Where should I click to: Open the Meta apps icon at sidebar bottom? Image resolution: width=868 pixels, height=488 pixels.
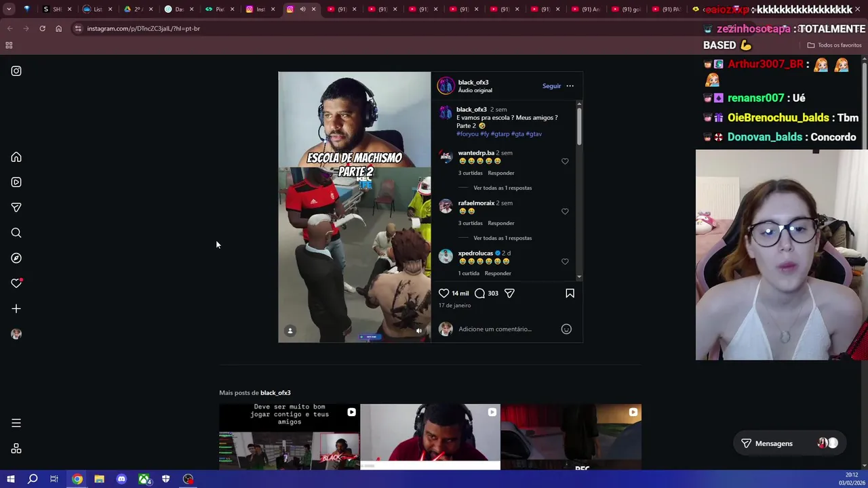tap(16, 449)
